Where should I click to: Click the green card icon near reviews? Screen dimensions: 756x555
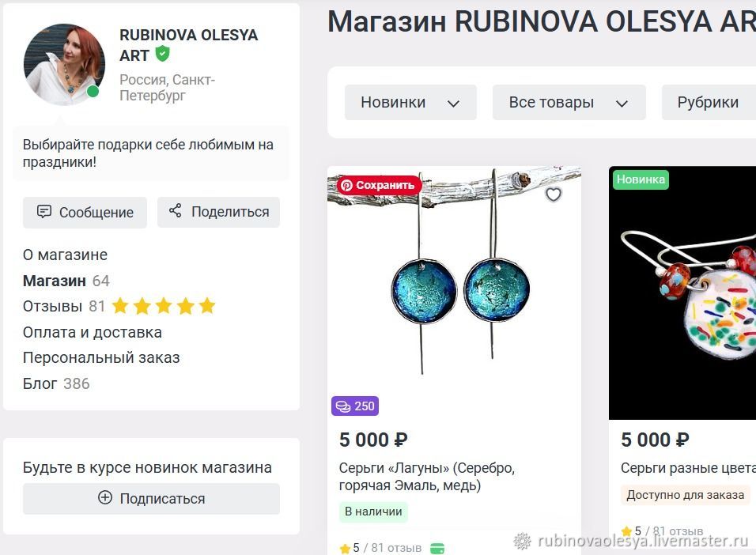(x=437, y=548)
